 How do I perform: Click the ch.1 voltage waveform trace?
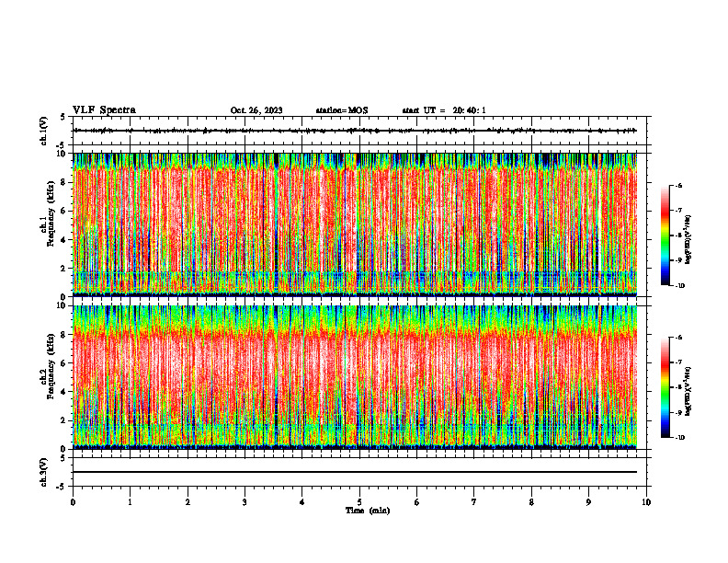(355, 131)
